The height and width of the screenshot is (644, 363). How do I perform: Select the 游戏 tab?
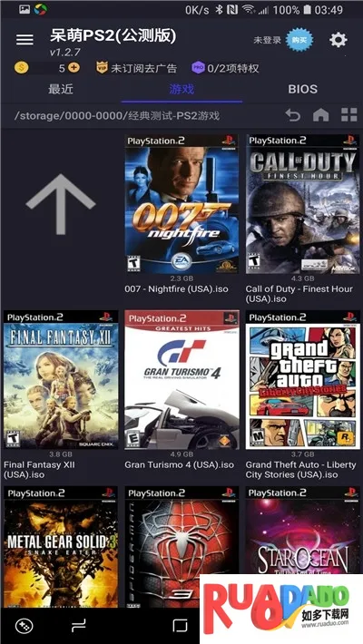[x=181, y=89]
